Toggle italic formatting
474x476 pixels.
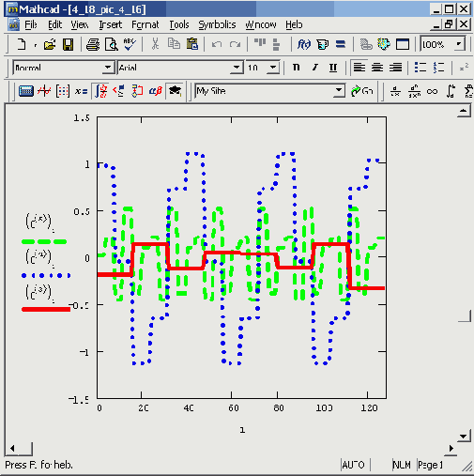pyautogui.click(x=314, y=68)
